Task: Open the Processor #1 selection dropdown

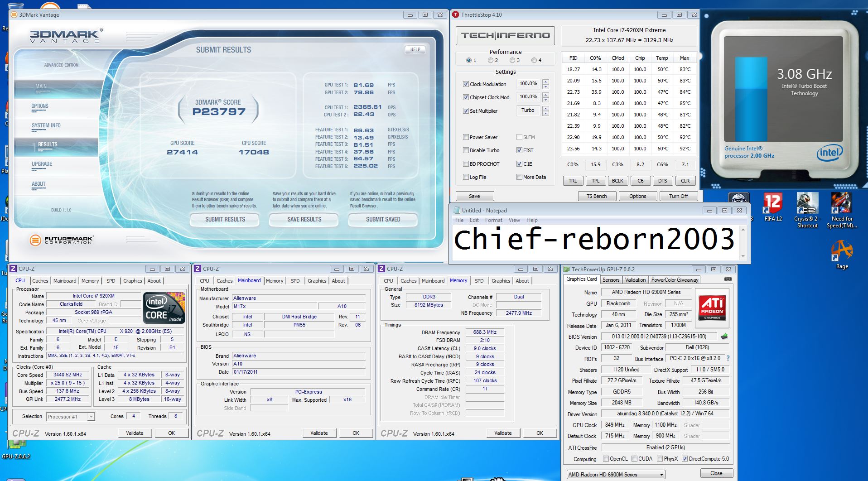Action: click(x=71, y=417)
